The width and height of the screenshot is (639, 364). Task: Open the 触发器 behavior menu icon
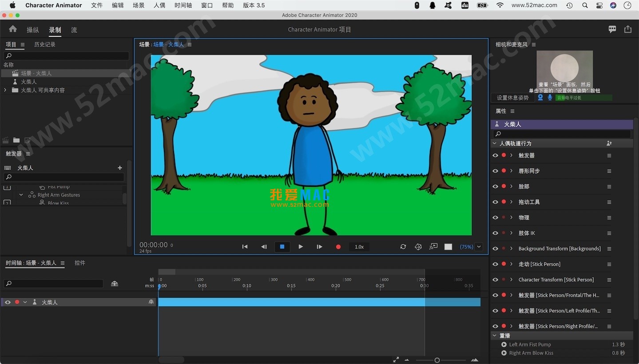coord(609,156)
